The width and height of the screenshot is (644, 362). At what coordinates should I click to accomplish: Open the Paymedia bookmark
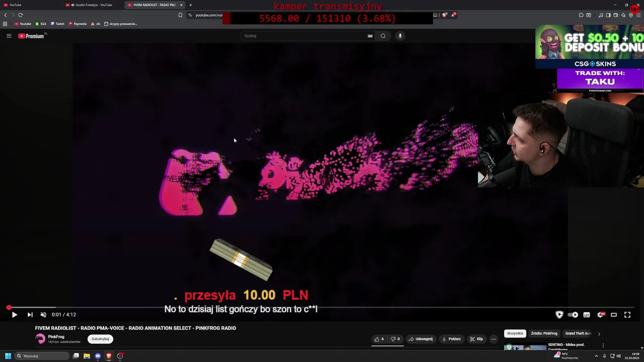pos(77,24)
